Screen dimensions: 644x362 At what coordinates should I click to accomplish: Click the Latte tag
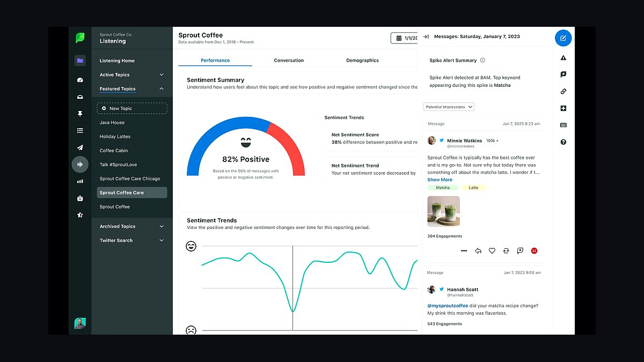[x=473, y=188]
